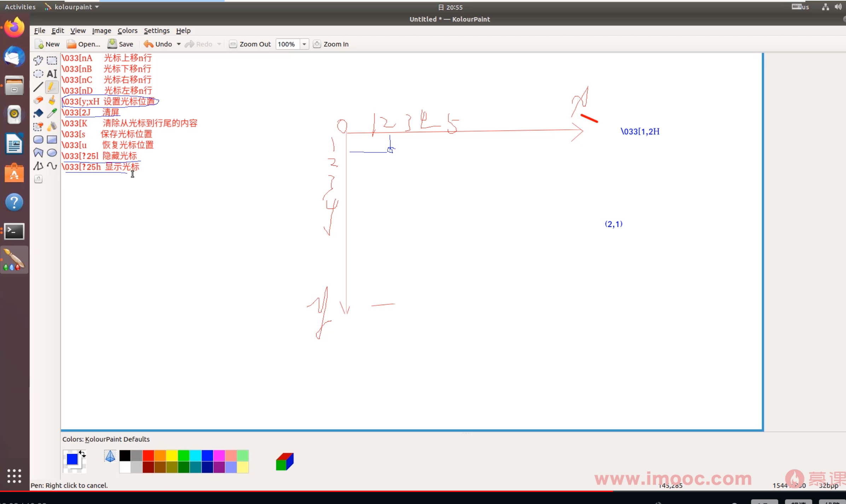Swap foreground and background colors
The image size is (846, 504).
click(82, 453)
